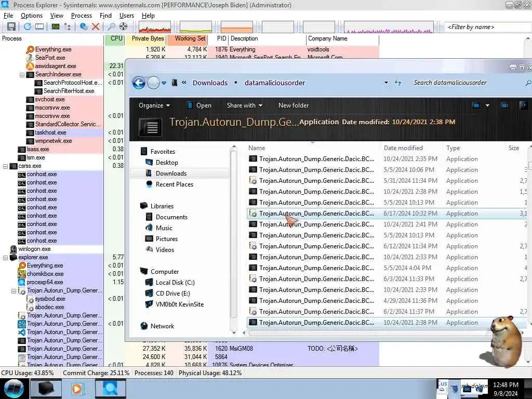Screen dimensions: 532x399
Task: Click the New folder button
Action: click(x=294, y=105)
